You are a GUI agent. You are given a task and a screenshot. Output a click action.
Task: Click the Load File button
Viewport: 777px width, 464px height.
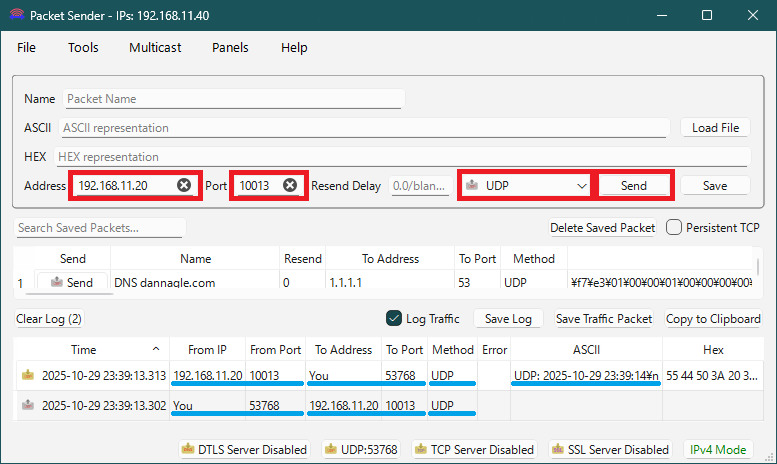[715, 128]
